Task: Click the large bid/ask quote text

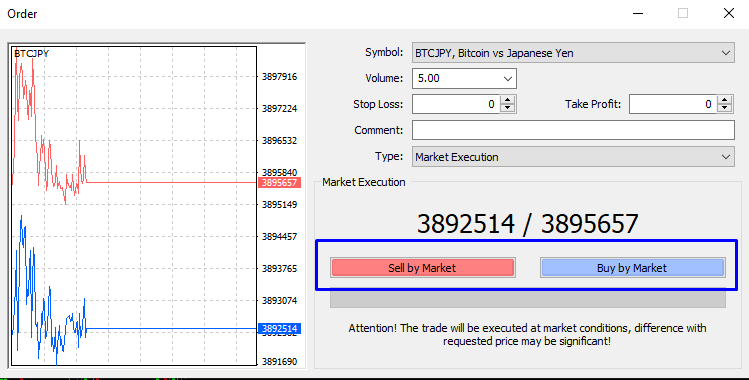Action: [528, 223]
